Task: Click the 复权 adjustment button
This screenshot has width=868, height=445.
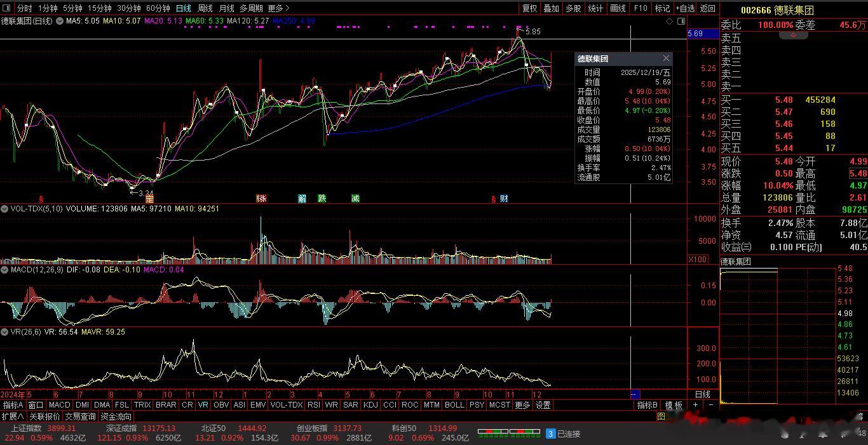Action: click(x=529, y=8)
